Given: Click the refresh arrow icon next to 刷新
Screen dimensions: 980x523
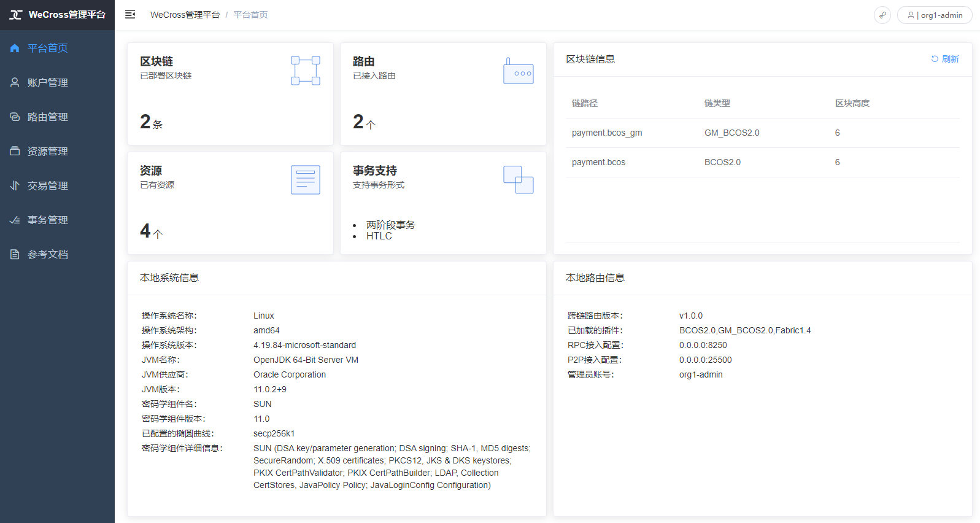Looking at the screenshot, I should (x=935, y=59).
